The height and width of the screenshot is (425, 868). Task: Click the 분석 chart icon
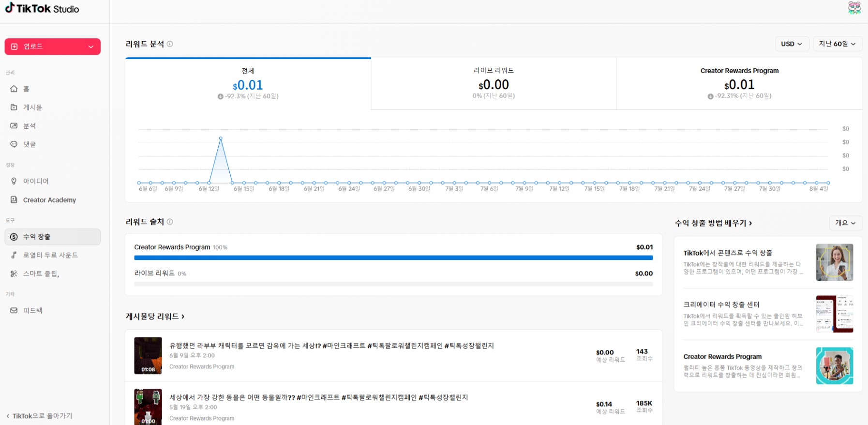(x=14, y=126)
